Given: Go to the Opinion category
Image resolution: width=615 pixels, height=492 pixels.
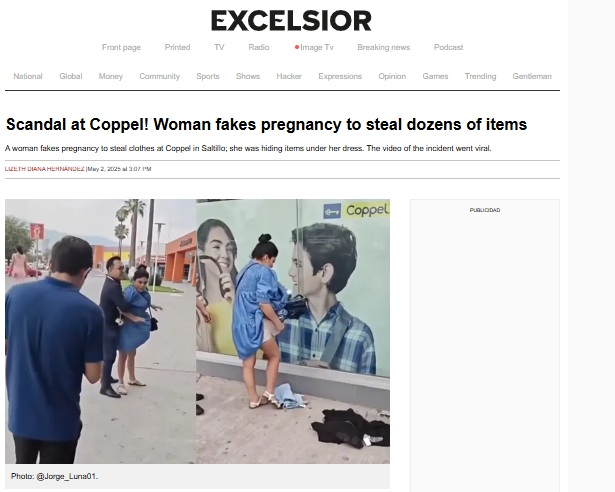Looking at the screenshot, I should point(392,77).
